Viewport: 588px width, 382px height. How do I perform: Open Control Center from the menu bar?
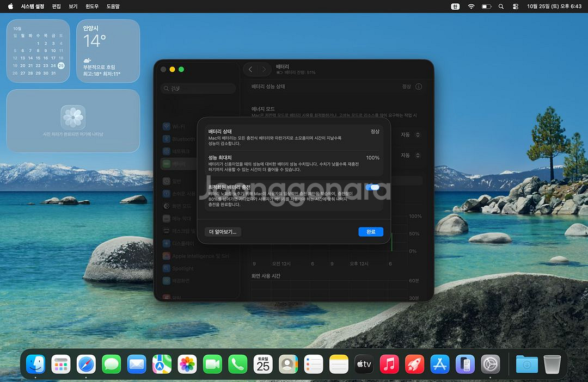(516, 7)
